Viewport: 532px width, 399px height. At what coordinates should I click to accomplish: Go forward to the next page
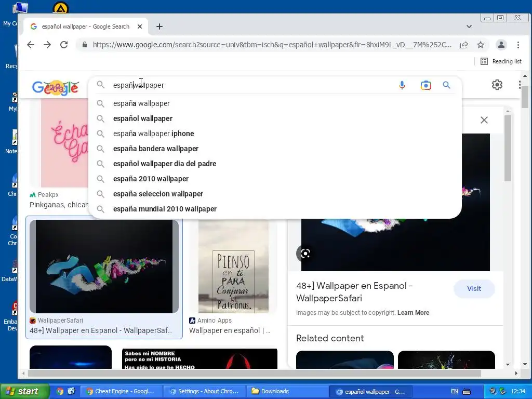click(x=47, y=45)
